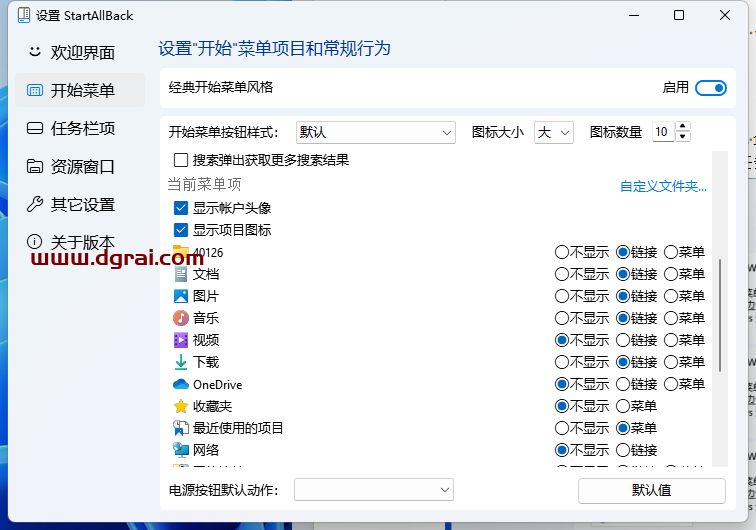Screen dimensions: 756x530
Task: Click the music note icon for 音乐
Action: (181, 318)
